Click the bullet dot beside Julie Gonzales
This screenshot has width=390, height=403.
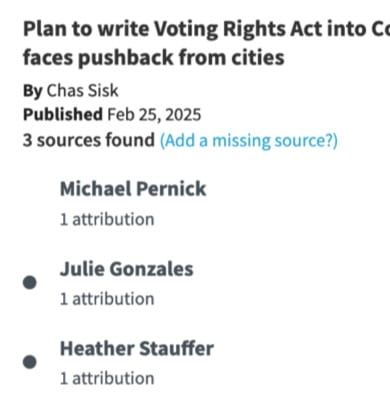click(x=30, y=283)
